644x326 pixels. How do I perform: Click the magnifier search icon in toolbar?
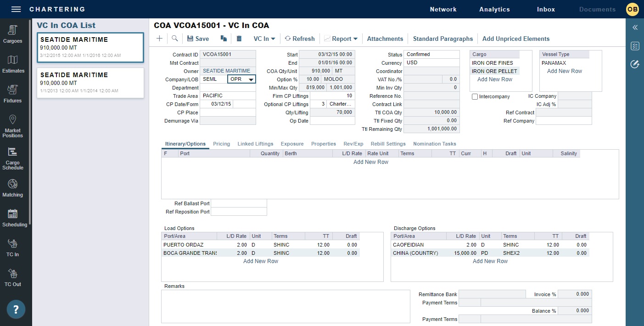(x=175, y=39)
